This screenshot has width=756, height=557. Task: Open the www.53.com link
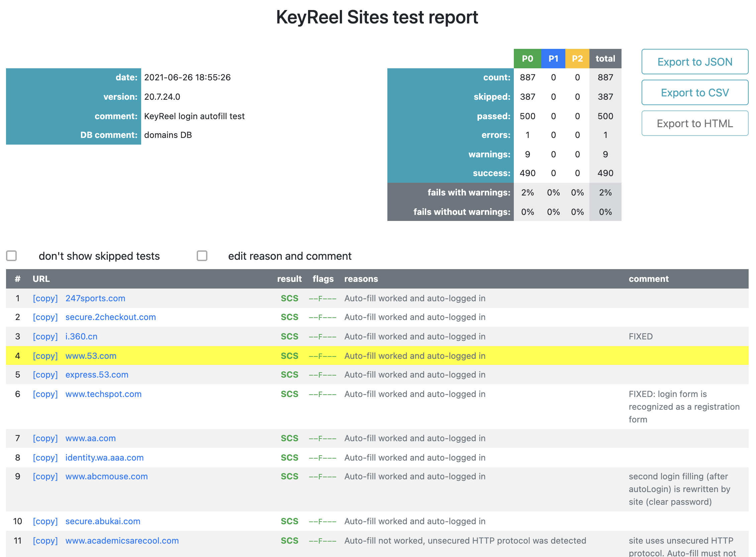point(91,356)
